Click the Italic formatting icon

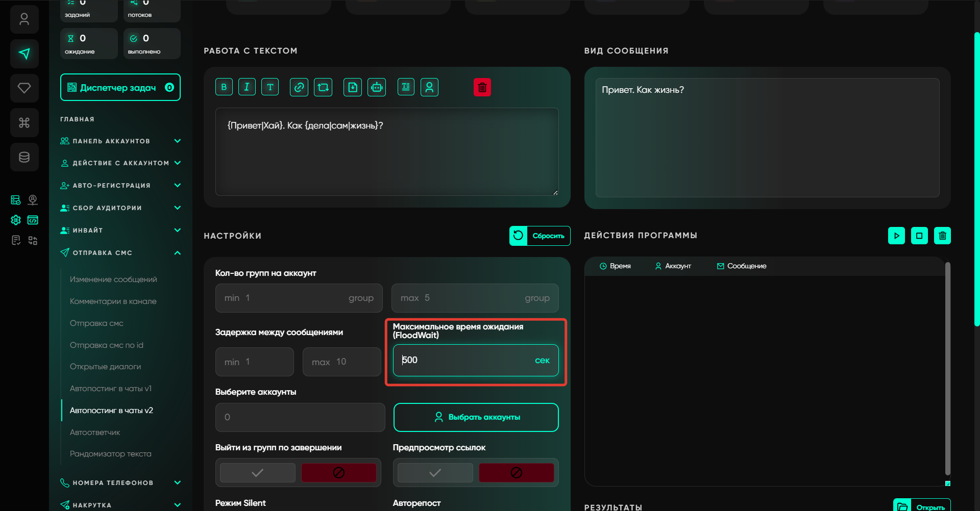click(247, 87)
